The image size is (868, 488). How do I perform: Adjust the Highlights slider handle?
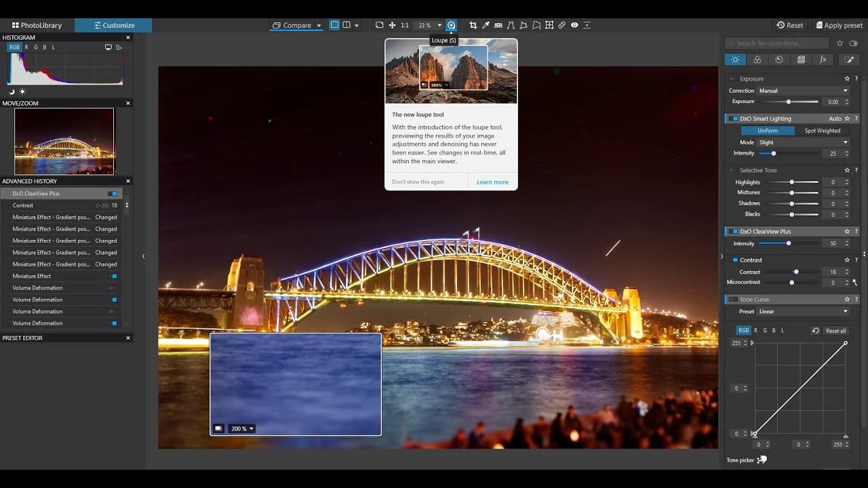coord(791,182)
